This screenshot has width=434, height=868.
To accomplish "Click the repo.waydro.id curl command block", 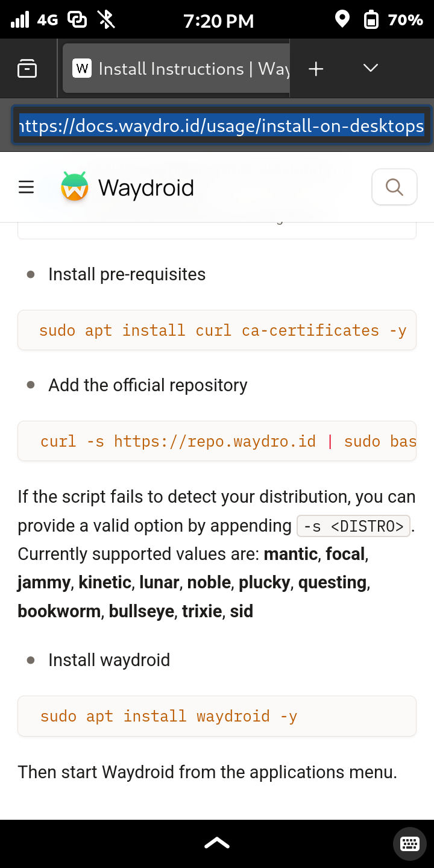I will coord(217,441).
